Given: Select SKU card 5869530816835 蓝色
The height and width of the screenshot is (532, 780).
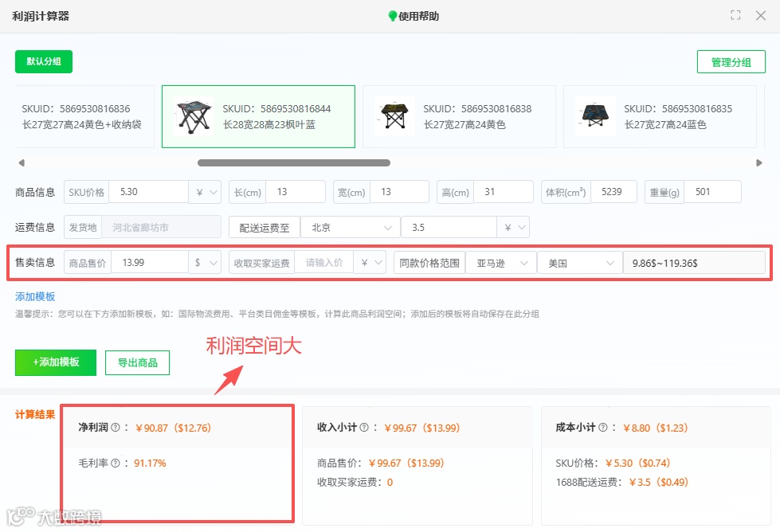Looking at the screenshot, I should [660, 117].
